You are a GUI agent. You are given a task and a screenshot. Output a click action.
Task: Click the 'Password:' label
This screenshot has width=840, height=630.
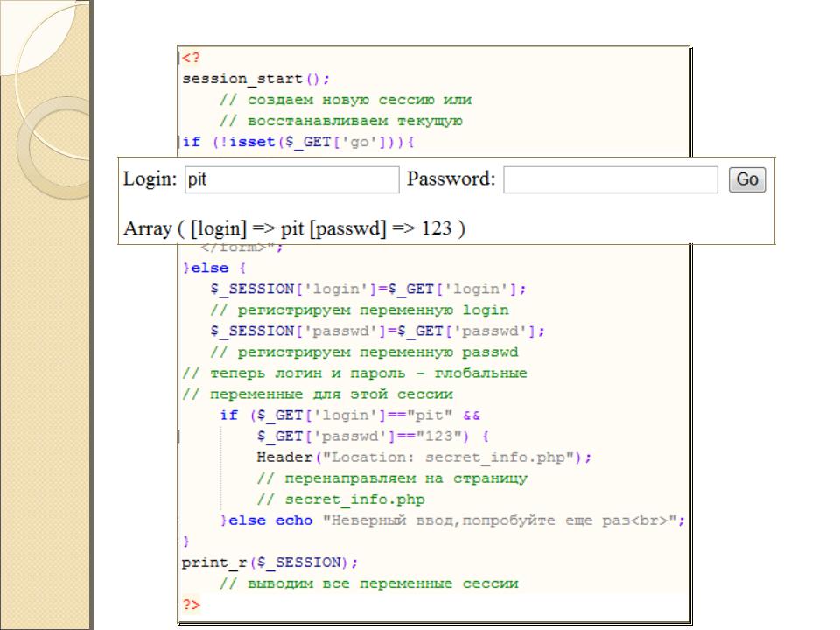point(451,178)
